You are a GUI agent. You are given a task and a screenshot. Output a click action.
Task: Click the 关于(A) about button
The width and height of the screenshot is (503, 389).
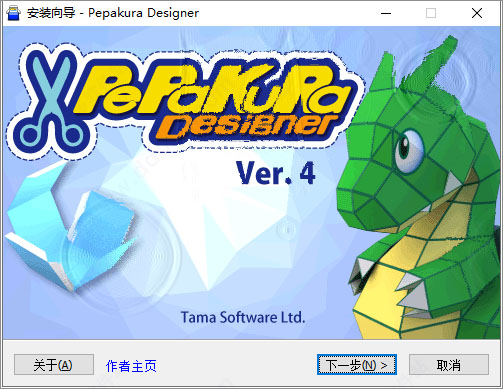click(54, 365)
